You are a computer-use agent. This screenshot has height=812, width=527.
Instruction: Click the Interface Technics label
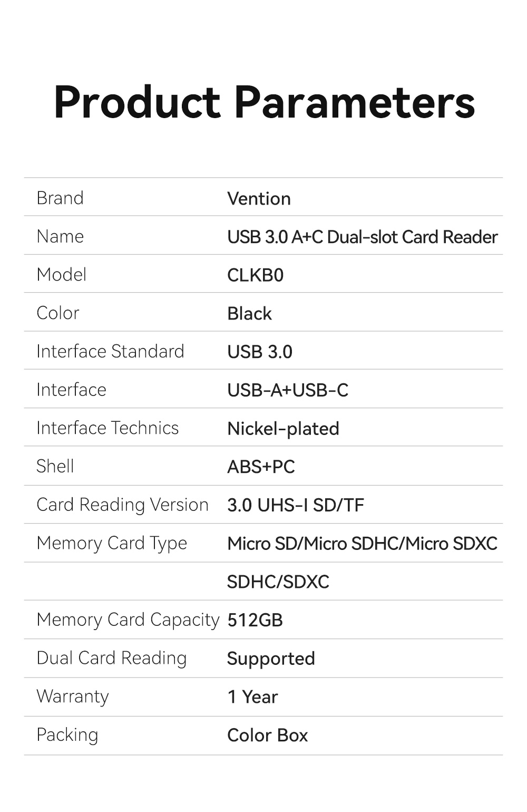point(108,428)
